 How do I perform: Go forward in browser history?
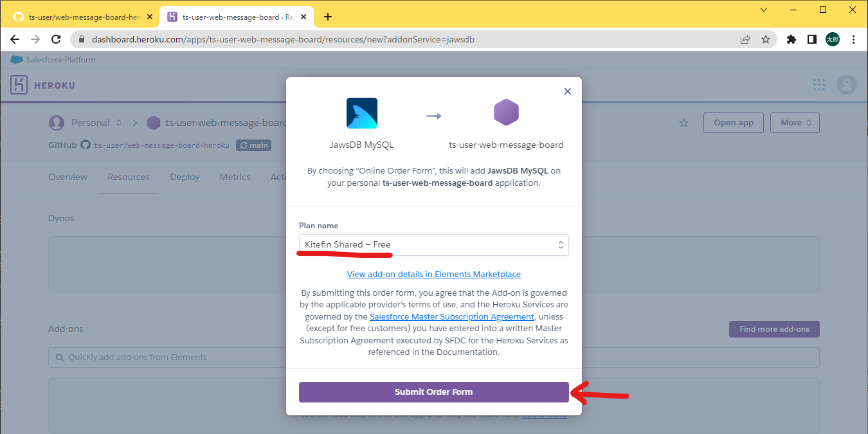[x=35, y=39]
